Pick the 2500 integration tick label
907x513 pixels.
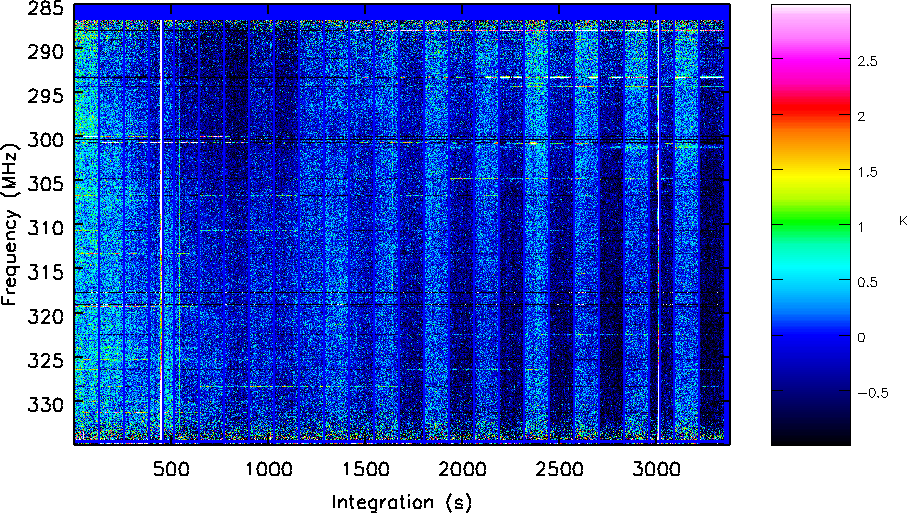click(559, 468)
